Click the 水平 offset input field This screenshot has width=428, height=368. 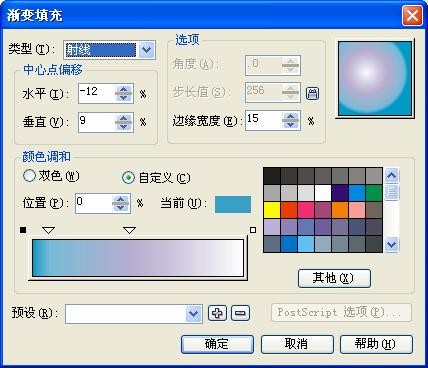97,93
